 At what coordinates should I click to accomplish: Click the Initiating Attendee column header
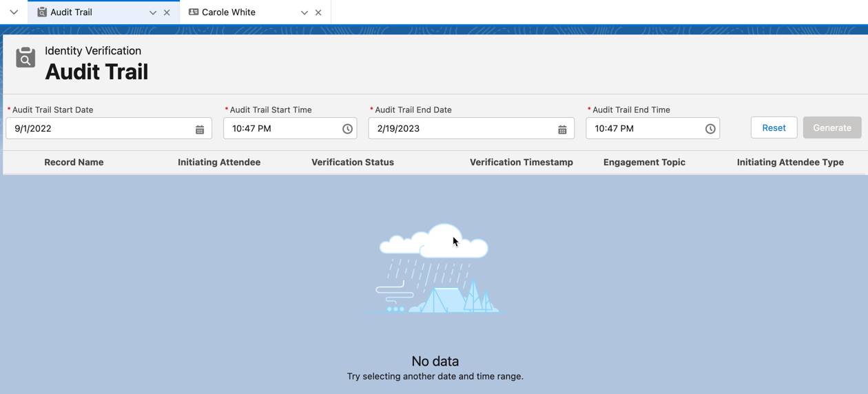[219, 162]
